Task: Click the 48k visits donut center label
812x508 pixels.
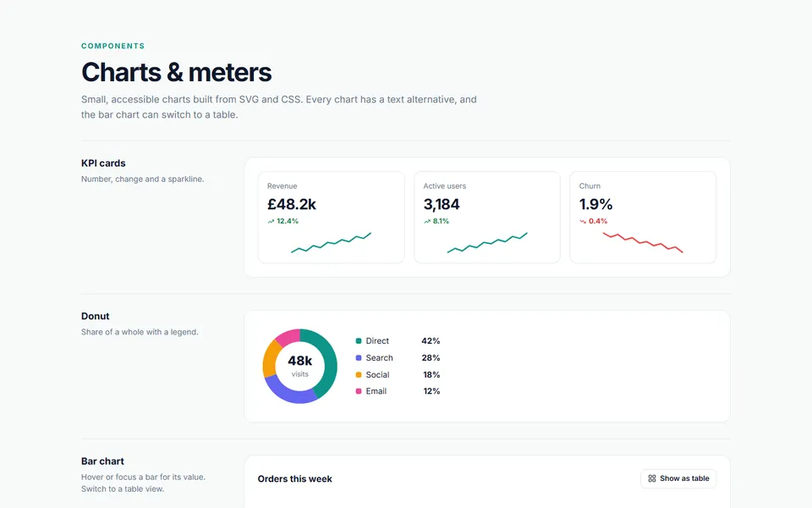Action: coord(299,366)
